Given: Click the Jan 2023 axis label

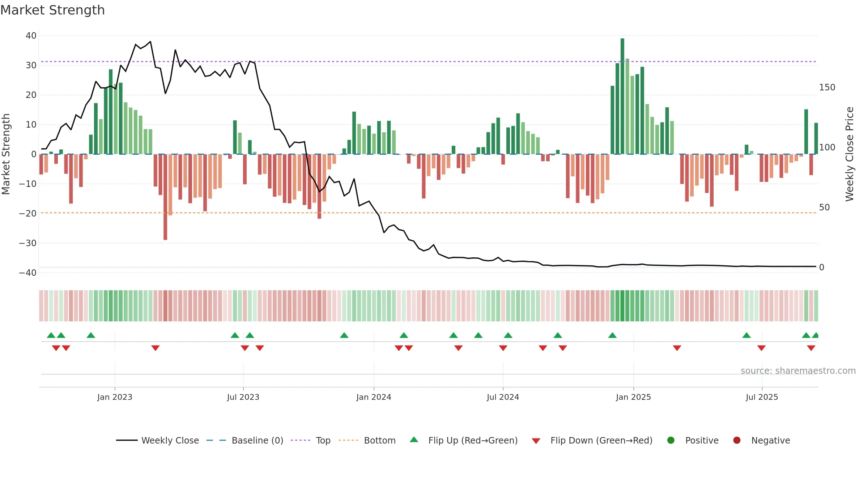Looking at the screenshot, I should tap(115, 397).
